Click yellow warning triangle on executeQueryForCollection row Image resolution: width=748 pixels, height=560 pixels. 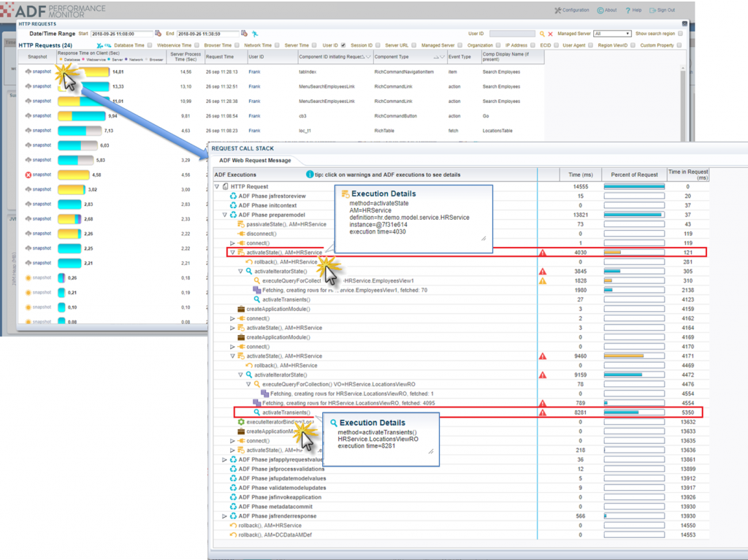543,281
